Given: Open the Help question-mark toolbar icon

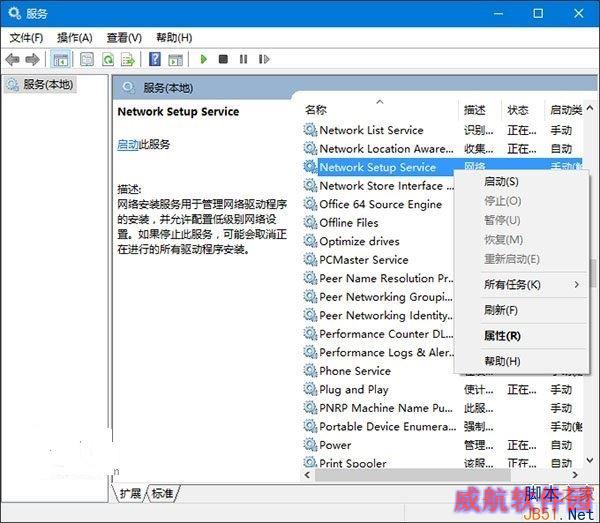Looking at the screenshot, I should pyautogui.click(x=155, y=59).
